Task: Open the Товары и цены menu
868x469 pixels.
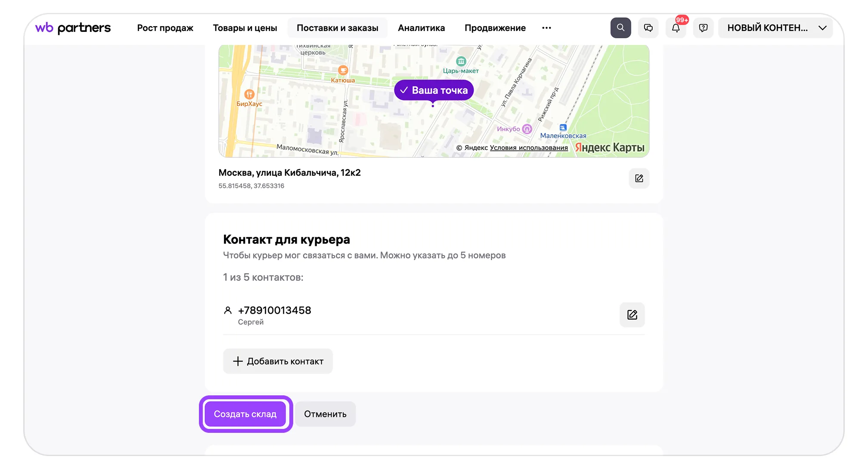Action: click(x=245, y=28)
